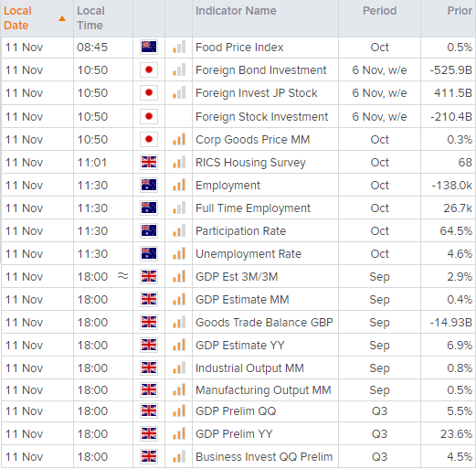Open the GDP Estimate YY indicator

click(240, 346)
